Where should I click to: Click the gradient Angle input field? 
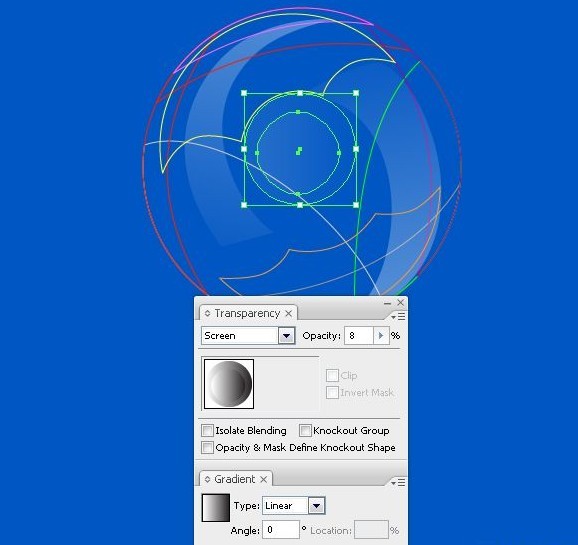point(281,530)
